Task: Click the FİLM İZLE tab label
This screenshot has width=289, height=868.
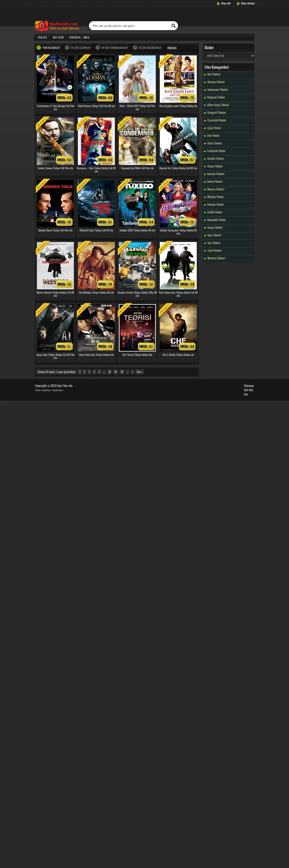Action: point(172,48)
